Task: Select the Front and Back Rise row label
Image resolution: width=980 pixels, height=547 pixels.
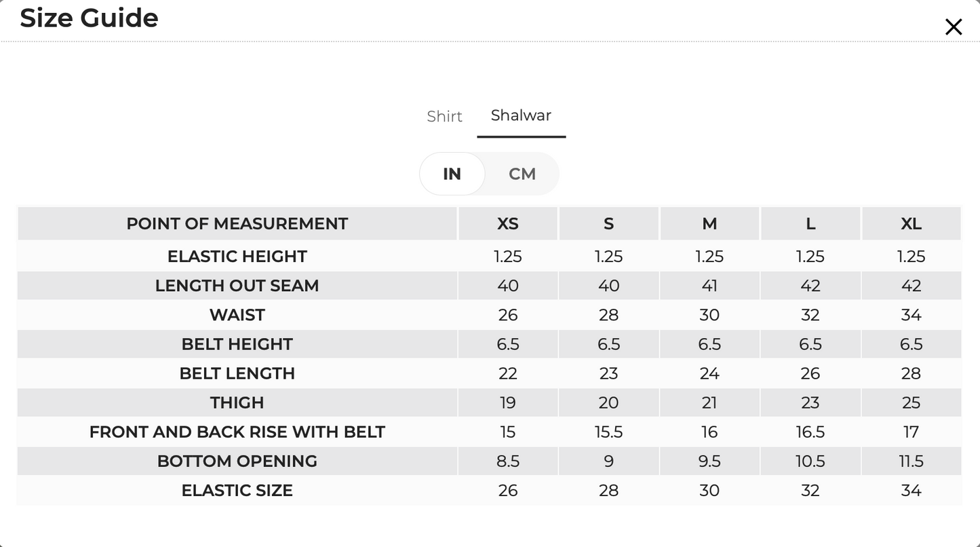Action: [x=237, y=432]
